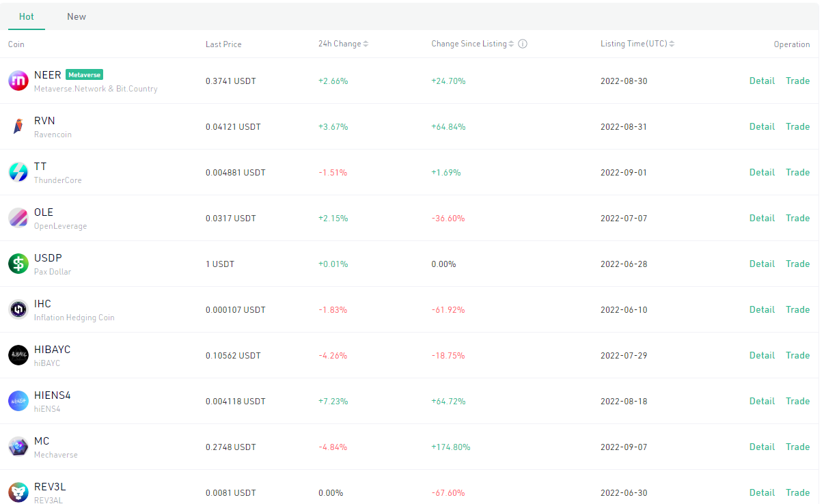
Task: Trade the REV3L coin
Action: [x=797, y=492]
